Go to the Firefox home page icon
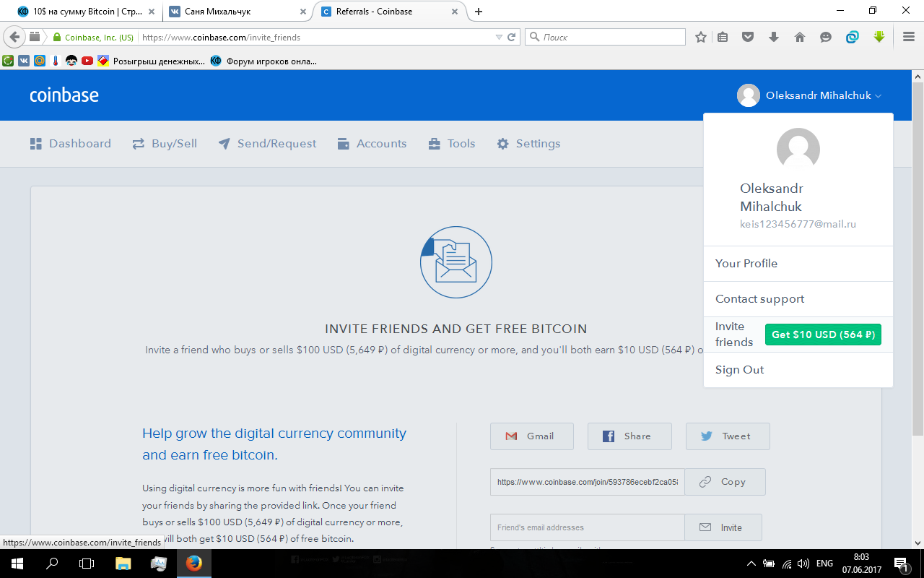 [x=800, y=37]
